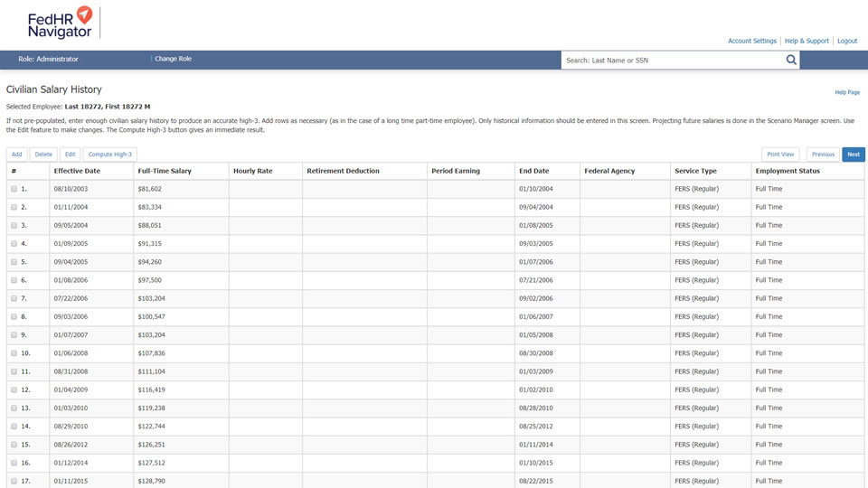The image size is (868, 488).
Task: Open Print View
Action: coord(779,155)
